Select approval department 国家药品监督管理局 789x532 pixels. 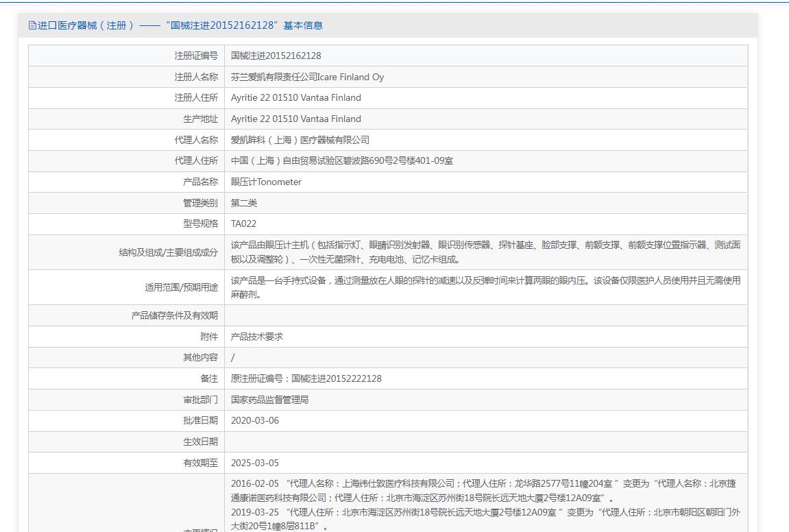click(x=269, y=400)
